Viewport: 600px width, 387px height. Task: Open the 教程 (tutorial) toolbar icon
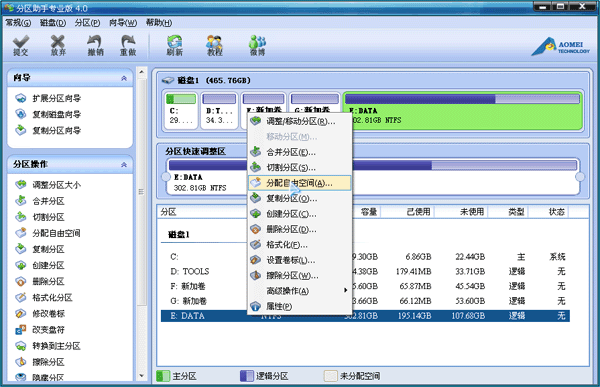215,46
